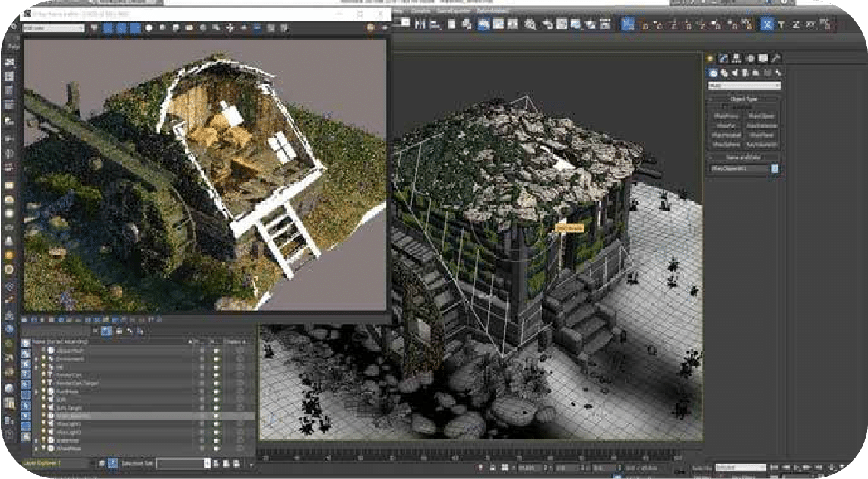Image resolution: width=868 pixels, height=479 pixels.
Task: Click the VRayVolumeGrid object type button
Action: coord(762,144)
